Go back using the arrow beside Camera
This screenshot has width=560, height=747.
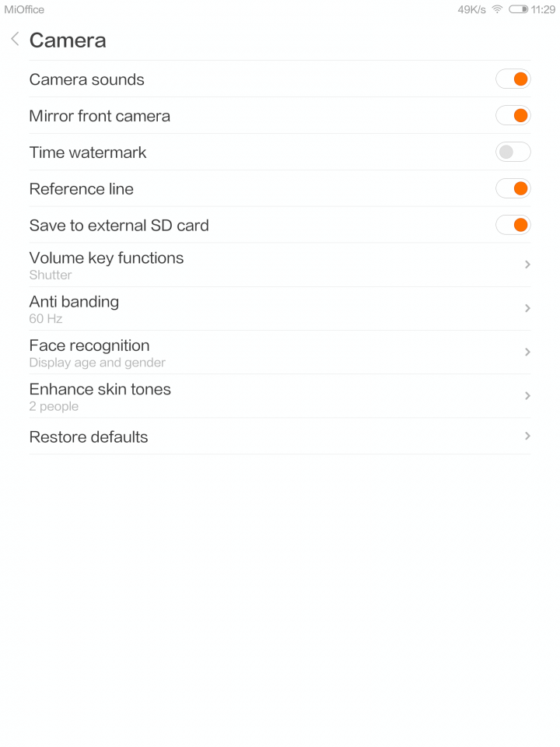(x=16, y=40)
